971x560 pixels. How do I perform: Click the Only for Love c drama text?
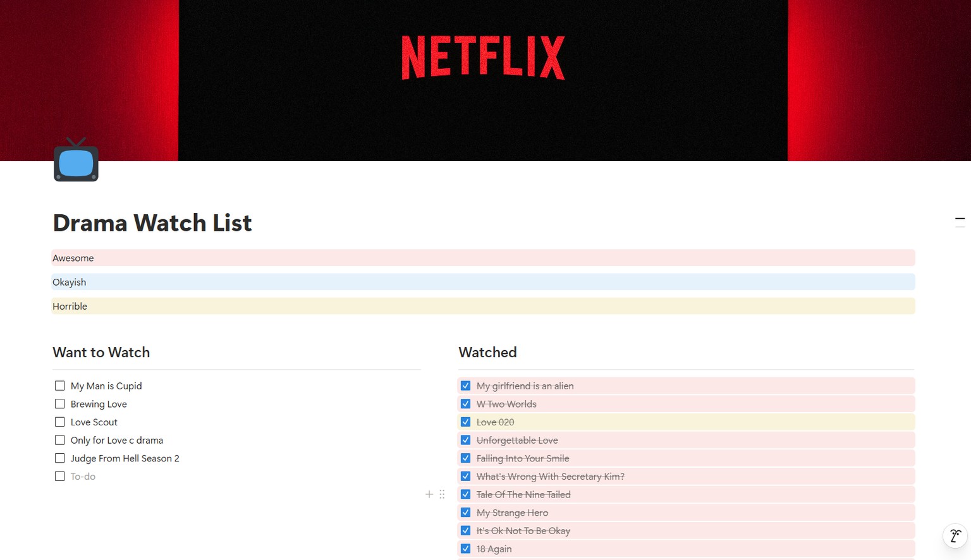click(117, 440)
